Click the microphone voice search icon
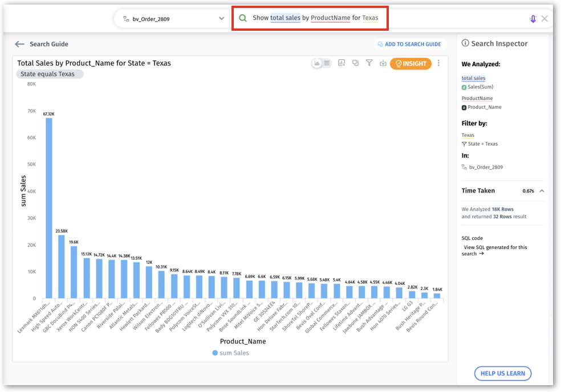This screenshot has width=561, height=392. click(x=533, y=19)
